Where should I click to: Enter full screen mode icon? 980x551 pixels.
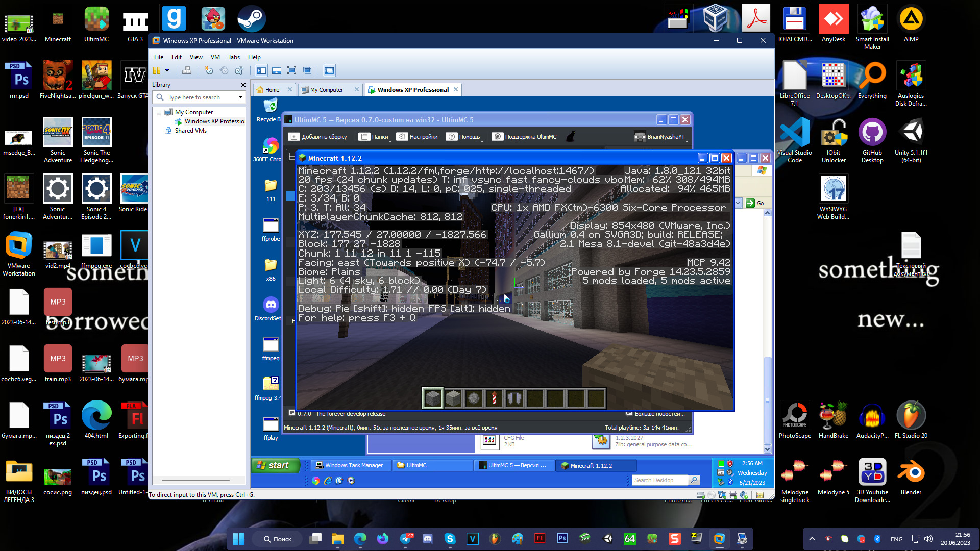click(291, 70)
